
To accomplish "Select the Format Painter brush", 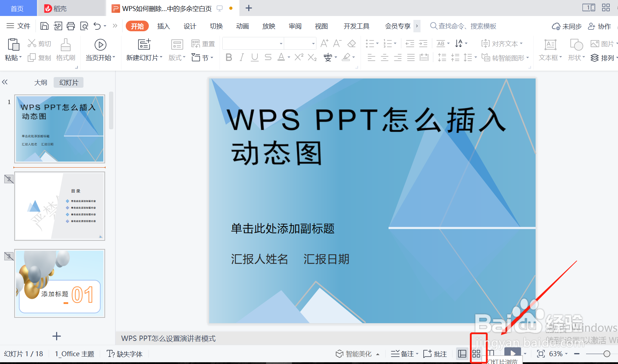I will point(66,50).
